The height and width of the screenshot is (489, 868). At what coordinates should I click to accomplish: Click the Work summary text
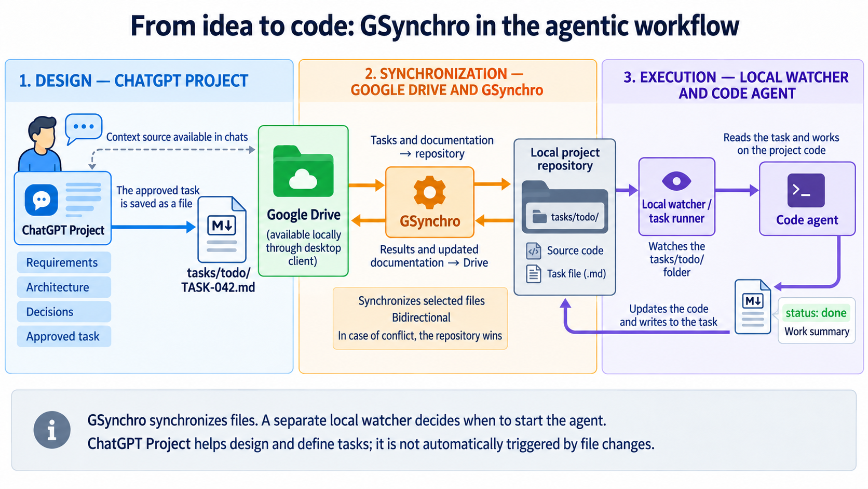tap(817, 332)
